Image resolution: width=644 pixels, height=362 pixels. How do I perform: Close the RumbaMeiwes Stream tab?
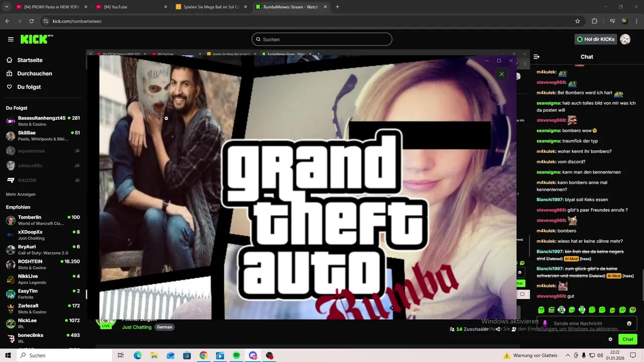tap(326, 7)
